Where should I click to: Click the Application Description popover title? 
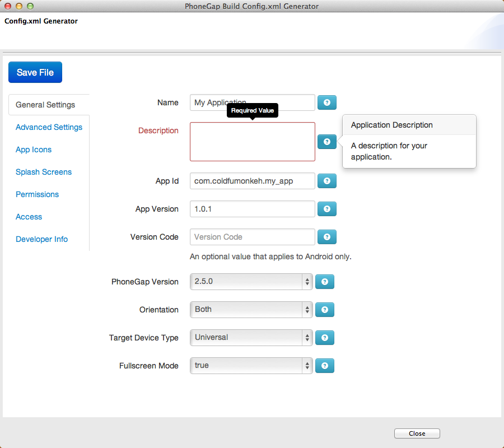(391, 125)
